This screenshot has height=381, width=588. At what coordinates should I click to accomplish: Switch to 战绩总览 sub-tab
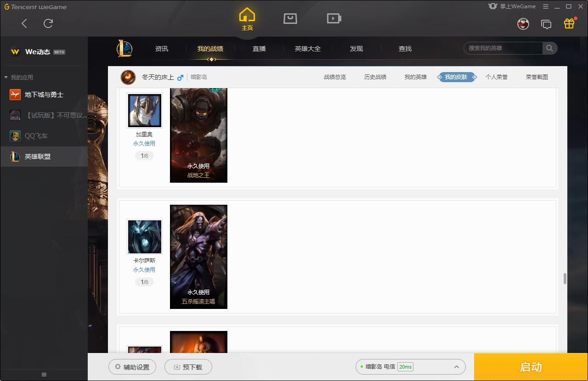335,77
